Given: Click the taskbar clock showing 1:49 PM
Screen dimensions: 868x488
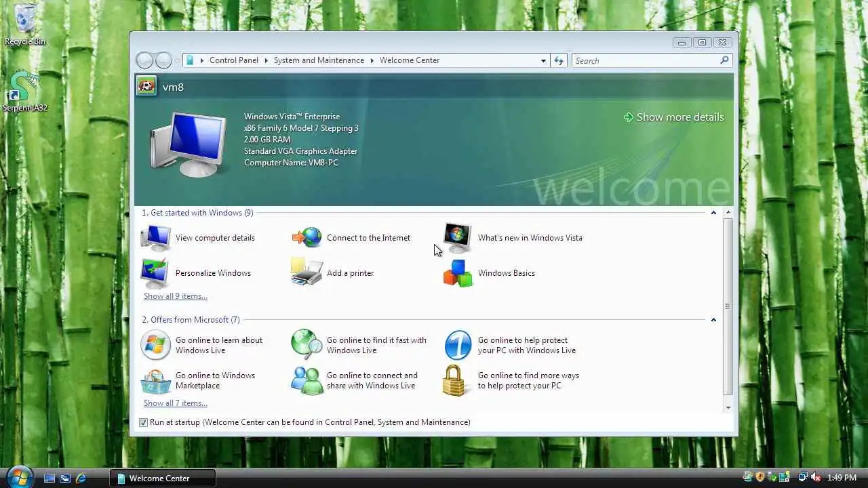Looking at the screenshot, I should pos(842,478).
